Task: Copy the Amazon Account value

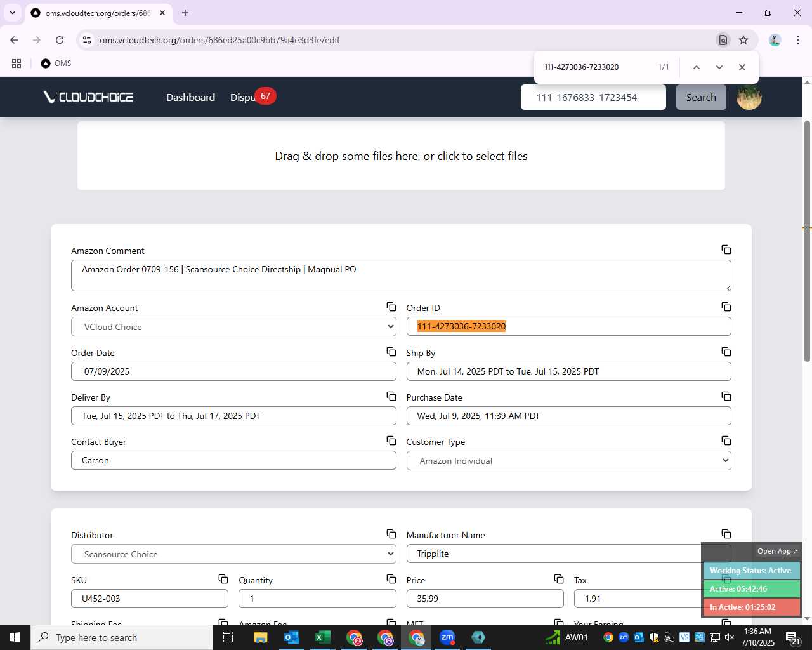Action: [391, 307]
